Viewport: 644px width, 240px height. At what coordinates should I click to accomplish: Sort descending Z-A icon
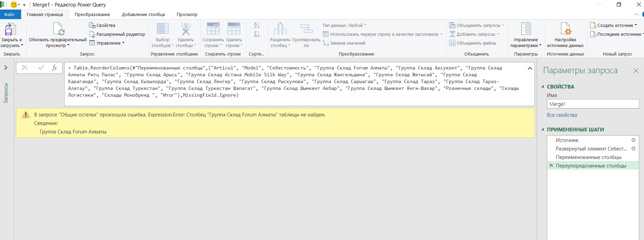point(257,34)
